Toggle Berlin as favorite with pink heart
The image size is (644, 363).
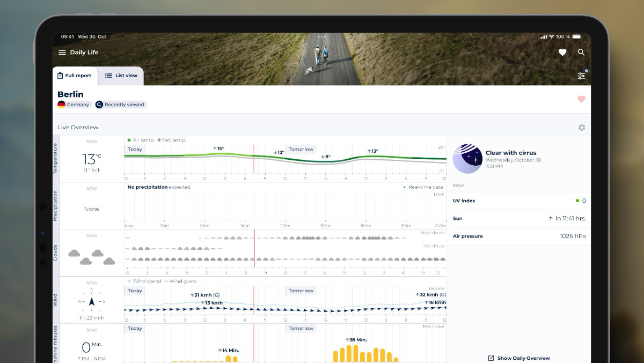(x=581, y=99)
